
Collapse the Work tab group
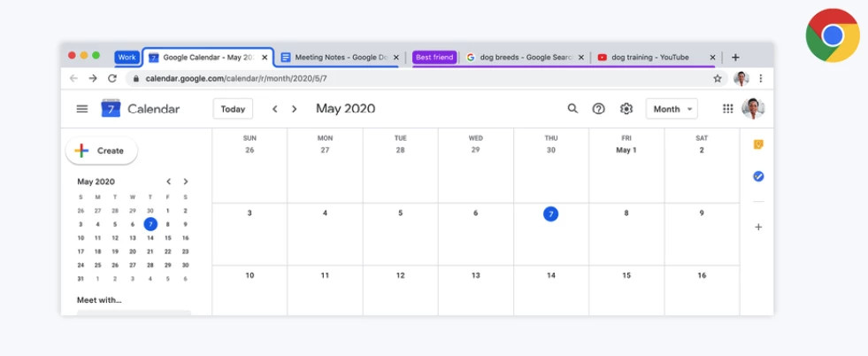127,57
